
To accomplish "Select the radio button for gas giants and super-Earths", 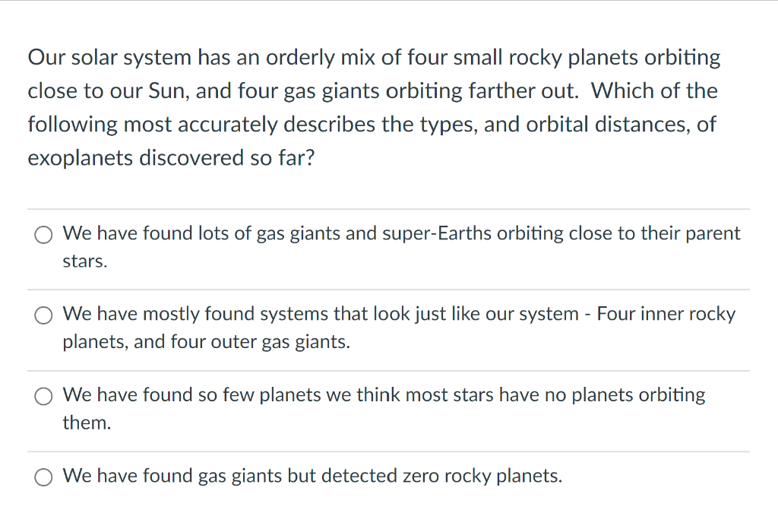I will pyautogui.click(x=43, y=235).
